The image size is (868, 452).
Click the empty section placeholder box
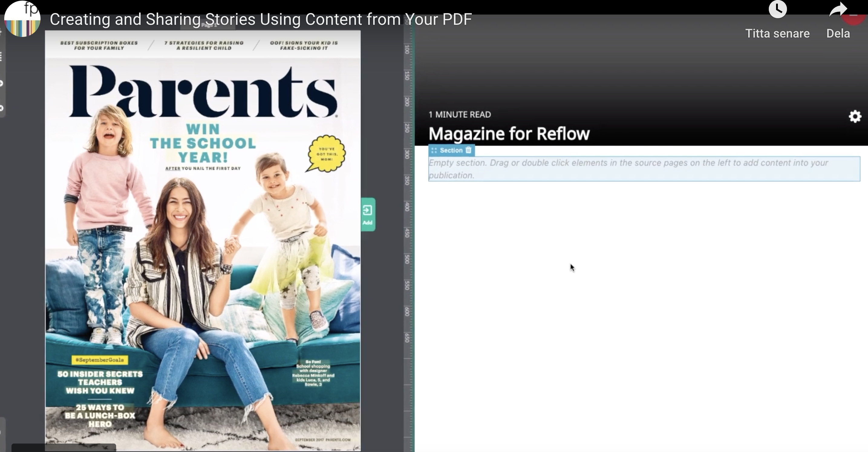pos(644,169)
